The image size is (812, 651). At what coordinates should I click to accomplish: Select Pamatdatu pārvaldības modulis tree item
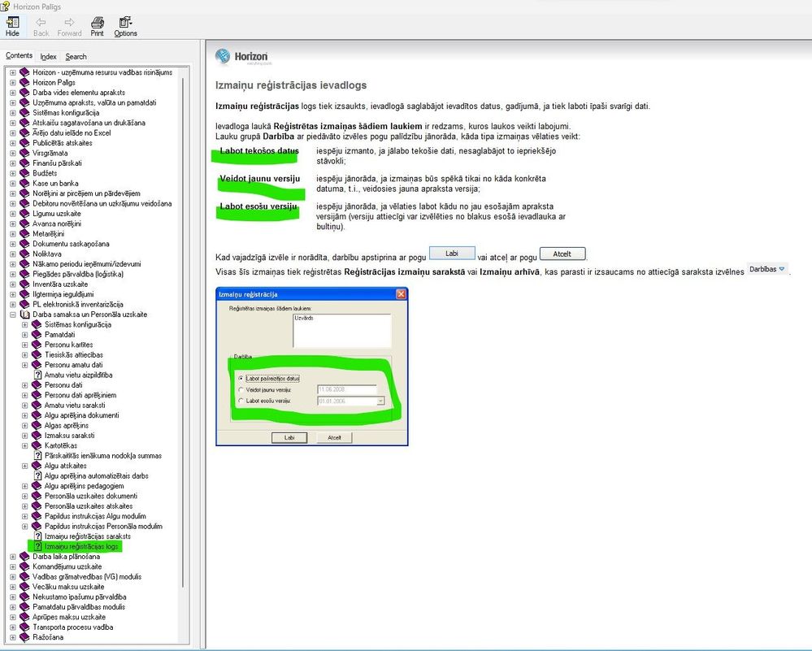pos(79,607)
